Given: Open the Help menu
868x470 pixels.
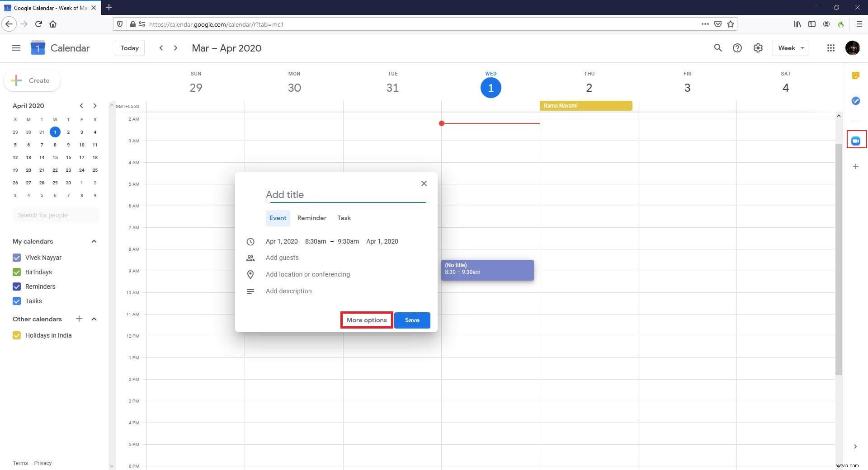Looking at the screenshot, I should pyautogui.click(x=737, y=48).
